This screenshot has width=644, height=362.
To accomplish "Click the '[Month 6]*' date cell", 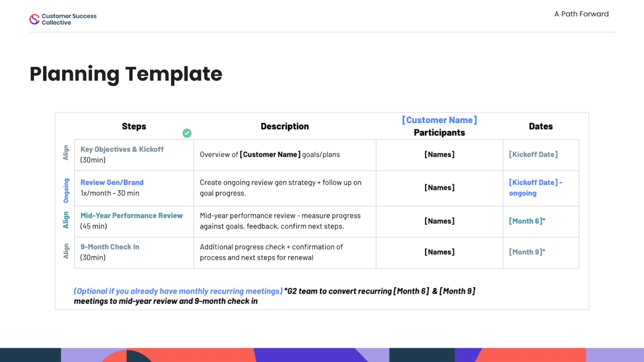I will 541,222.
